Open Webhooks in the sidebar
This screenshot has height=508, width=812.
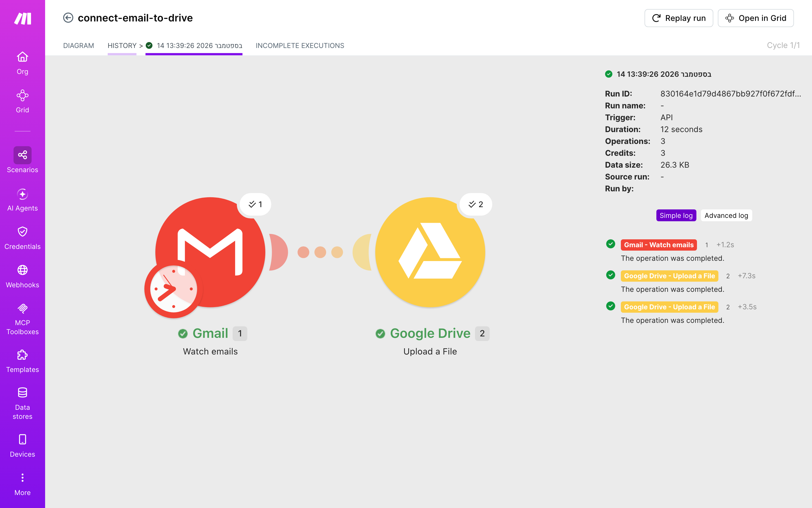point(23,277)
